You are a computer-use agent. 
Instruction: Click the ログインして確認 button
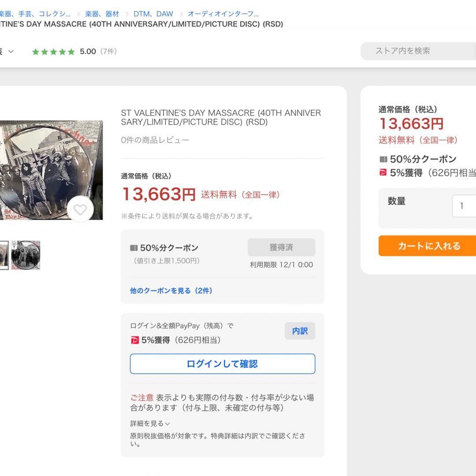click(223, 364)
